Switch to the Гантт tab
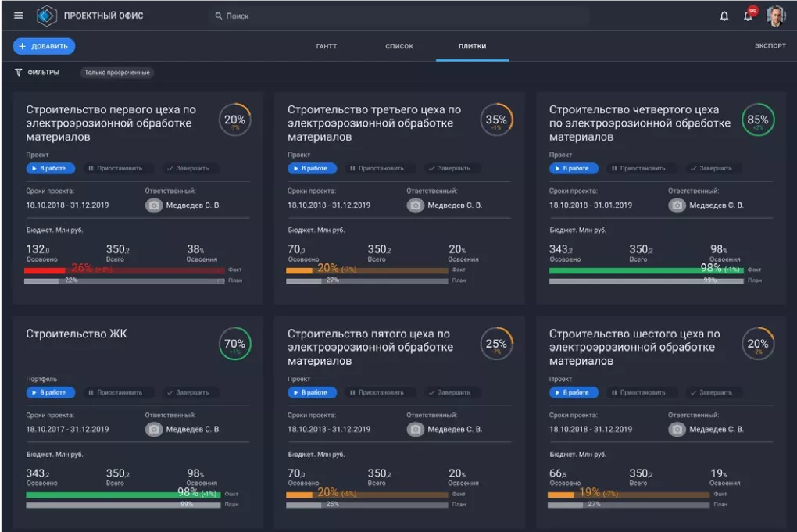The image size is (797, 532). [x=326, y=46]
